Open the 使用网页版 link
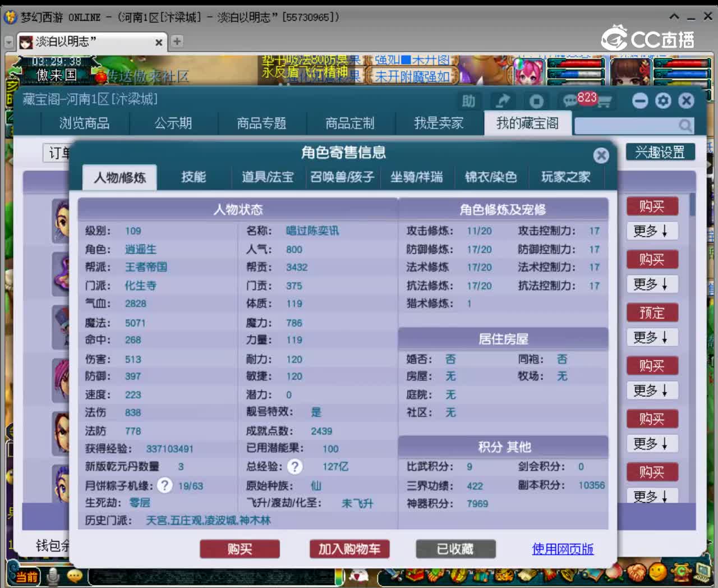Viewport: 718px width, 588px height. pyautogui.click(x=563, y=549)
